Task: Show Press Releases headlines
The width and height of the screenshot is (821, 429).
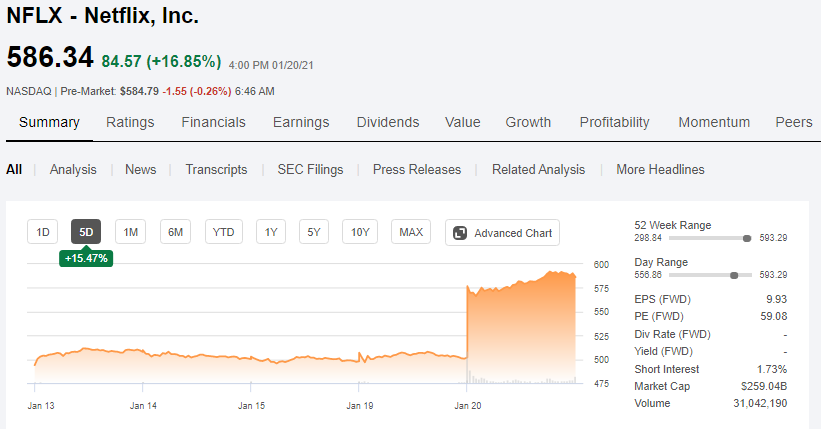Action: pyautogui.click(x=417, y=169)
